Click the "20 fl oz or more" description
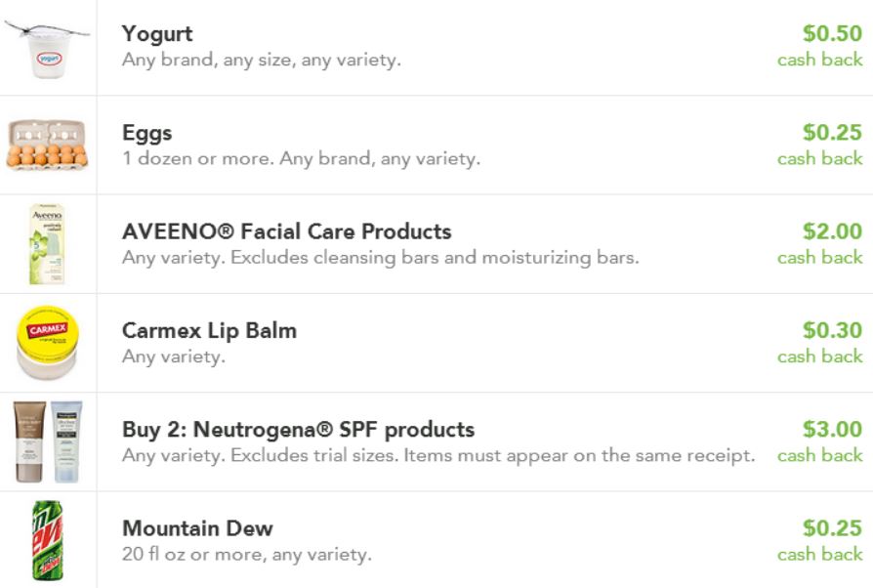 [246, 555]
